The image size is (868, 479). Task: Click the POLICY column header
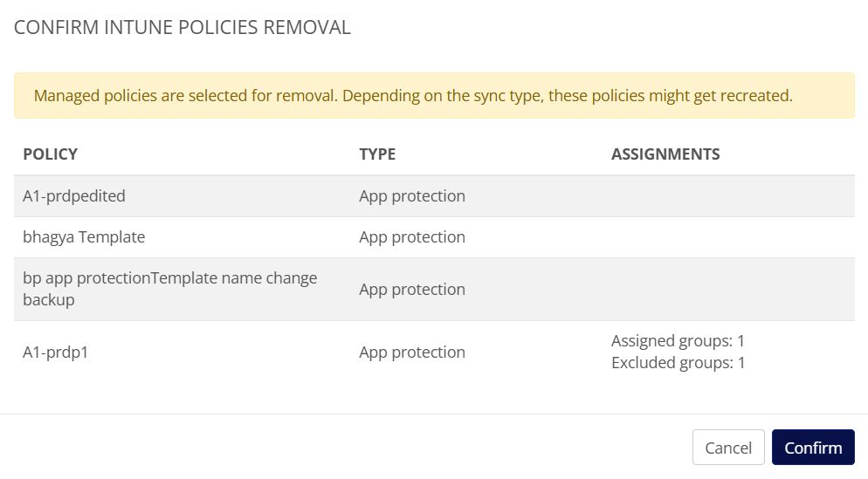point(50,154)
